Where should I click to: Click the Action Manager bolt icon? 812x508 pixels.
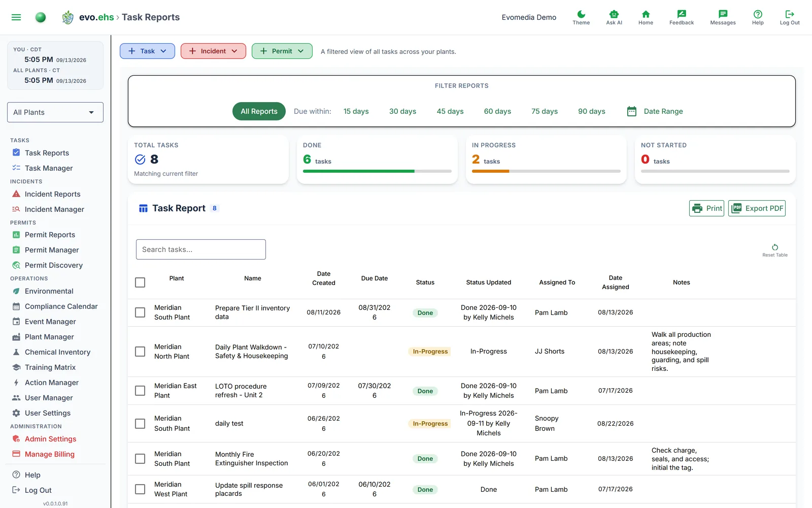[16, 383]
